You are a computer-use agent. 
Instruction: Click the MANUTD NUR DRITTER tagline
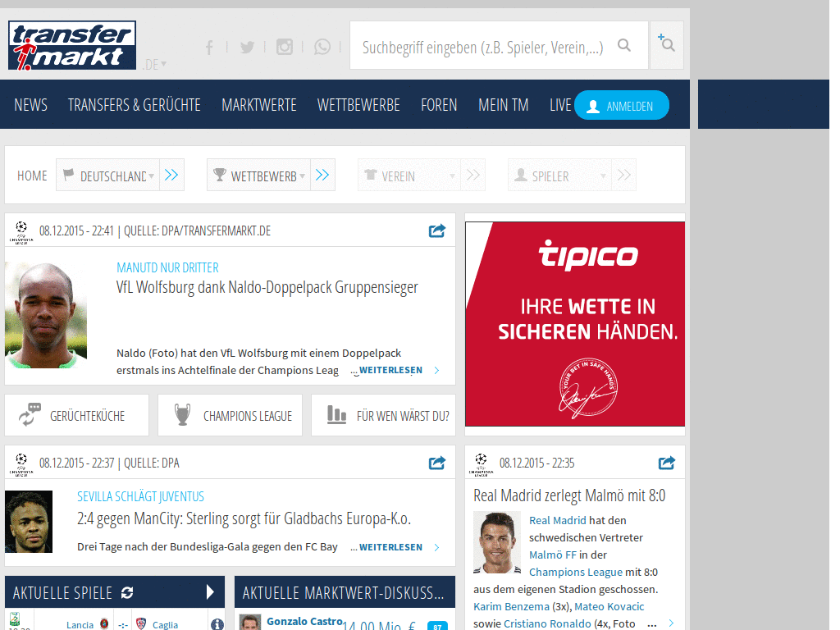(167, 267)
